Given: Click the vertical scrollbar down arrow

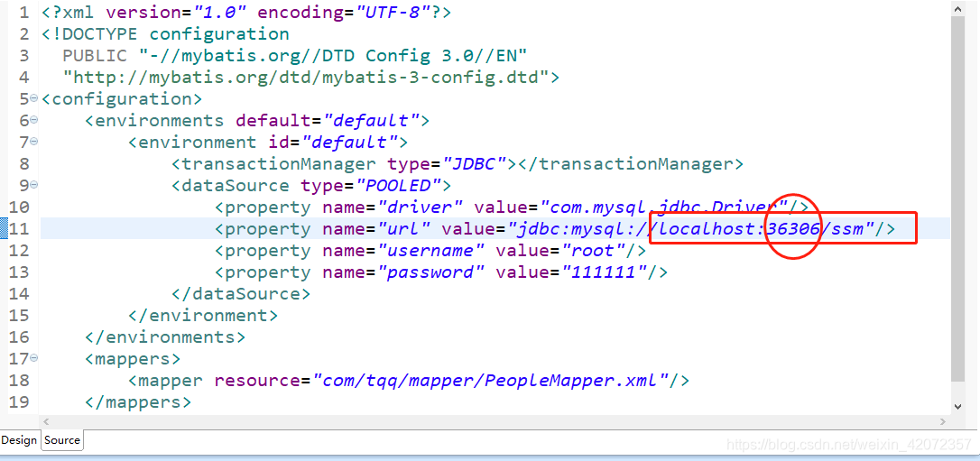Looking at the screenshot, I should tap(958, 406).
